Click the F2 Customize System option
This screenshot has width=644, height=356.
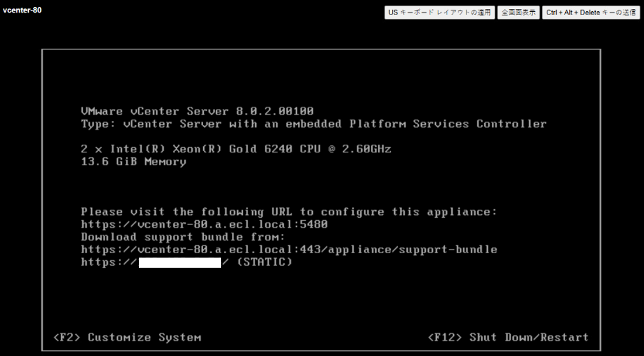click(127, 337)
